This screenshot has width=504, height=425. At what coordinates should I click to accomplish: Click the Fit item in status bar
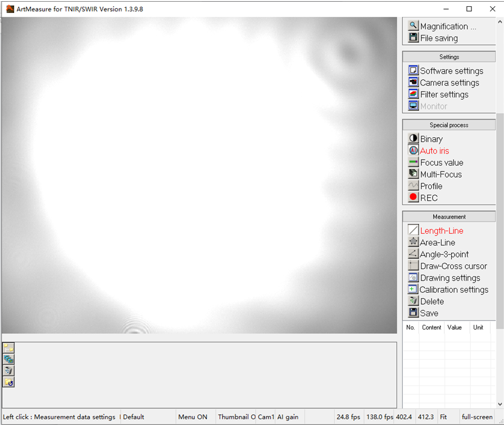[443, 417]
